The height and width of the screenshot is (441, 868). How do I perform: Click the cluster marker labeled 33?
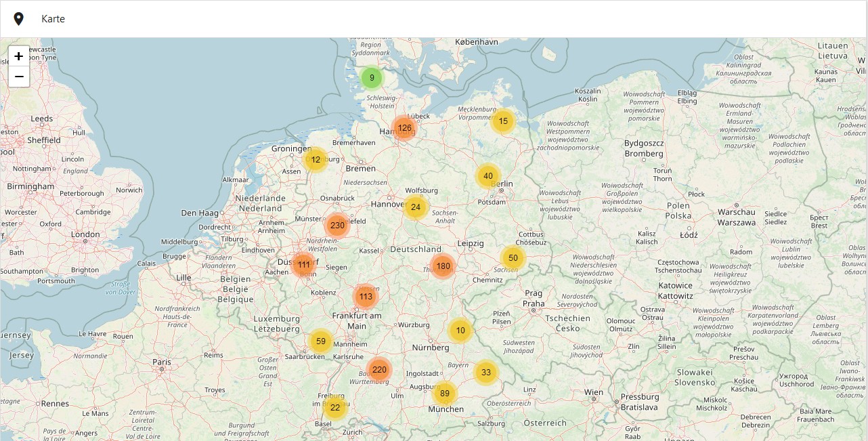tap(486, 372)
